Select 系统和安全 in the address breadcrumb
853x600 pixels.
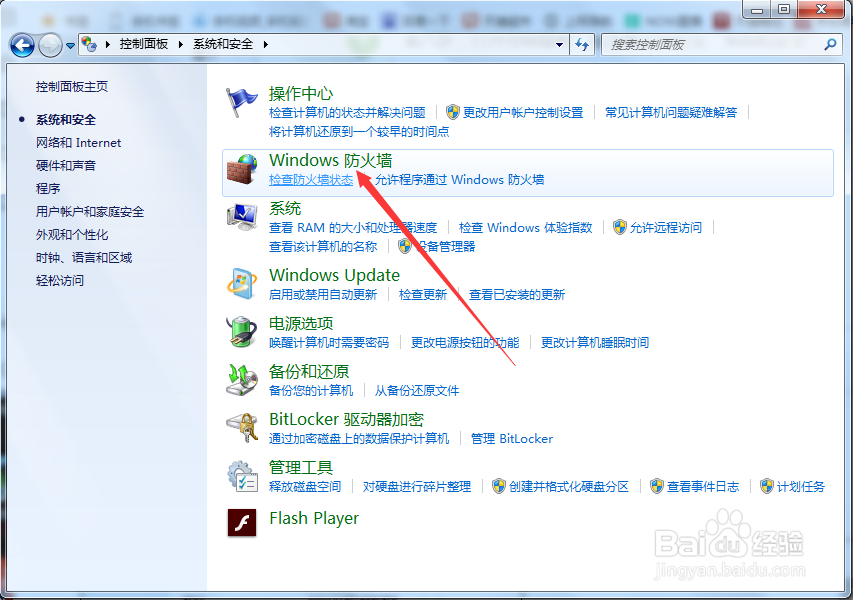point(223,44)
